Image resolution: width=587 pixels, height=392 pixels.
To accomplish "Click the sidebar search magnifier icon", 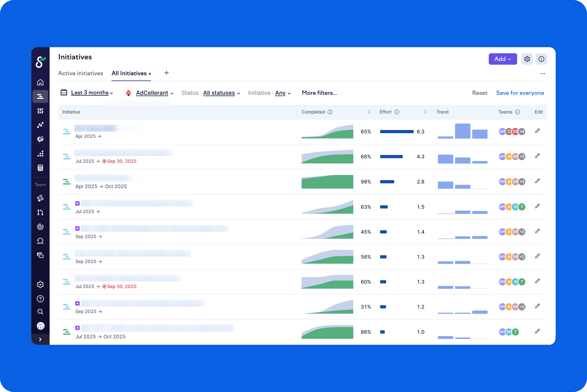I will point(40,312).
